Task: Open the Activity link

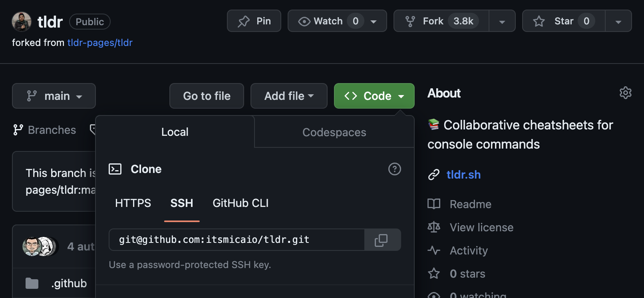Action: tap(469, 250)
